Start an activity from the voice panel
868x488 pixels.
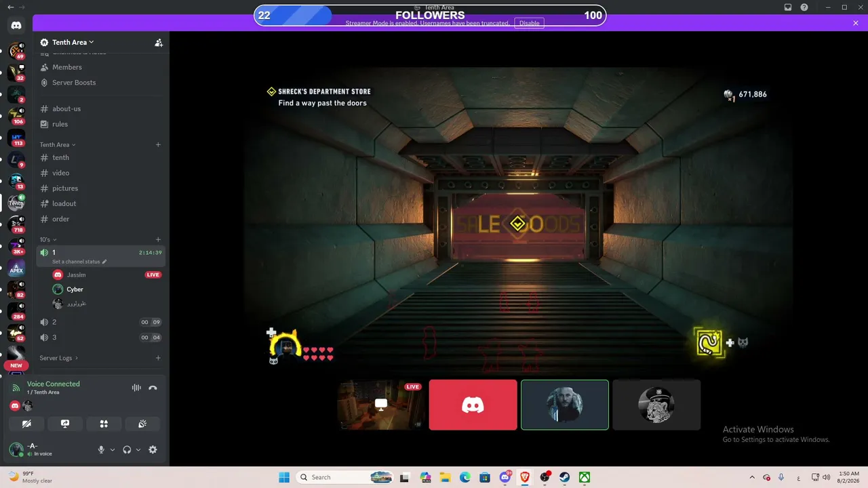tap(104, 424)
